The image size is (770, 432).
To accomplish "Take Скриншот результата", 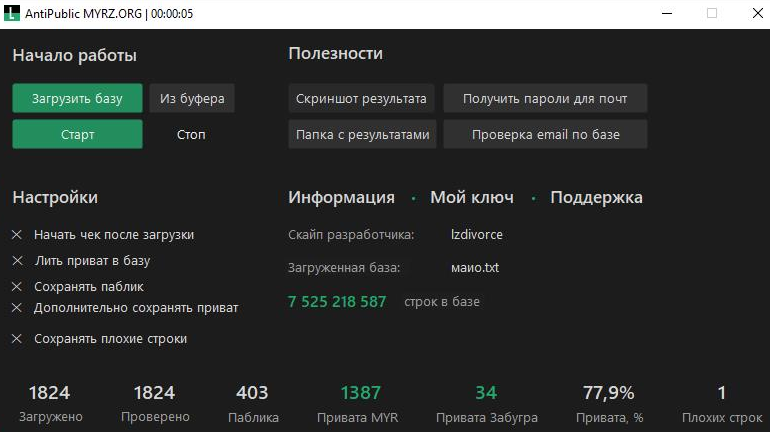I will coord(361,98).
